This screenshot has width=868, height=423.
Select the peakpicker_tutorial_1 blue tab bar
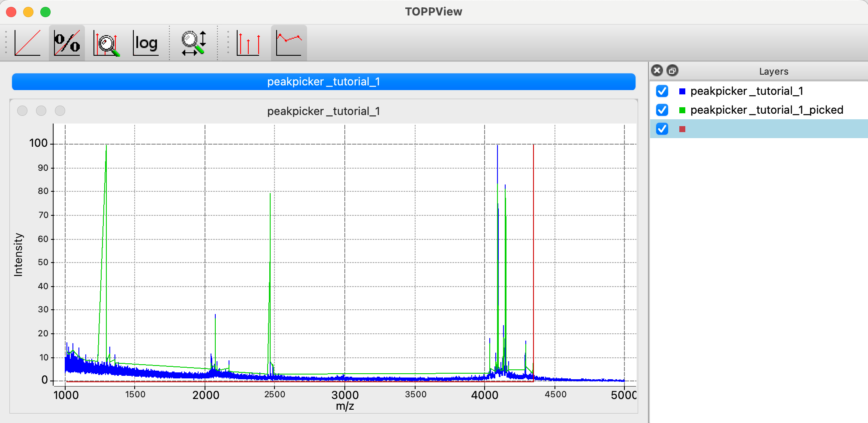pyautogui.click(x=324, y=82)
